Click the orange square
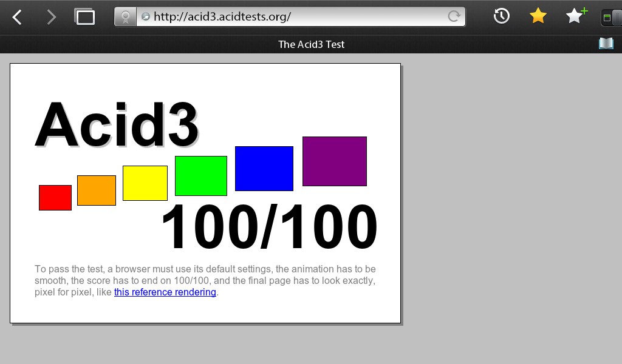 click(97, 190)
